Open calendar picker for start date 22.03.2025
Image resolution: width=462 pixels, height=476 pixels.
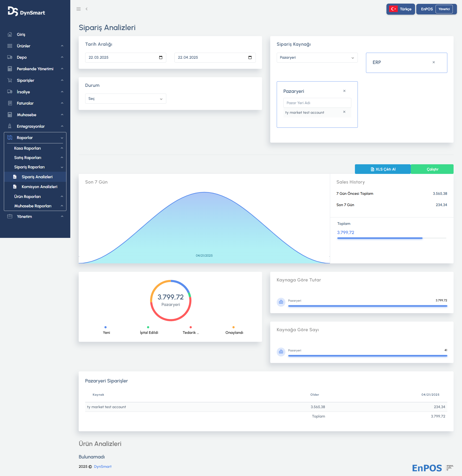coord(160,57)
